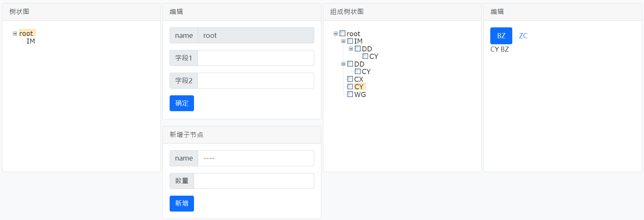Tick the highlighted CY checkbox
The height and width of the screenshot is (220, 644).
350,87
